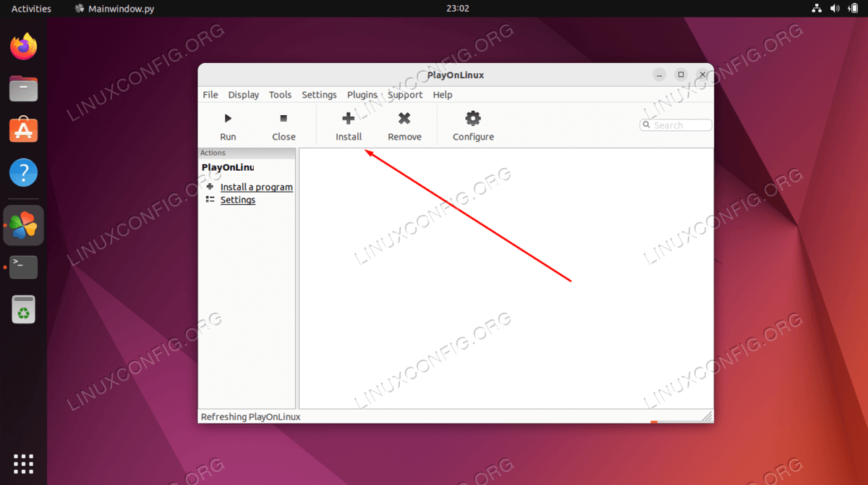Click the PlayOnLinux clover dock icon

(24, 226)
